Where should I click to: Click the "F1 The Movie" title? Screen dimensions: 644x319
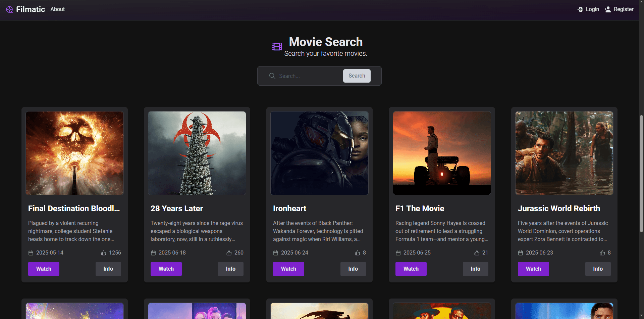click(420, 209)
